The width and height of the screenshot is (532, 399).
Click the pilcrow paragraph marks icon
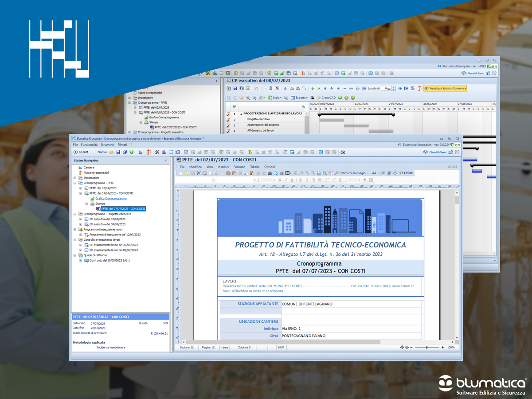[x=365, y=180]
